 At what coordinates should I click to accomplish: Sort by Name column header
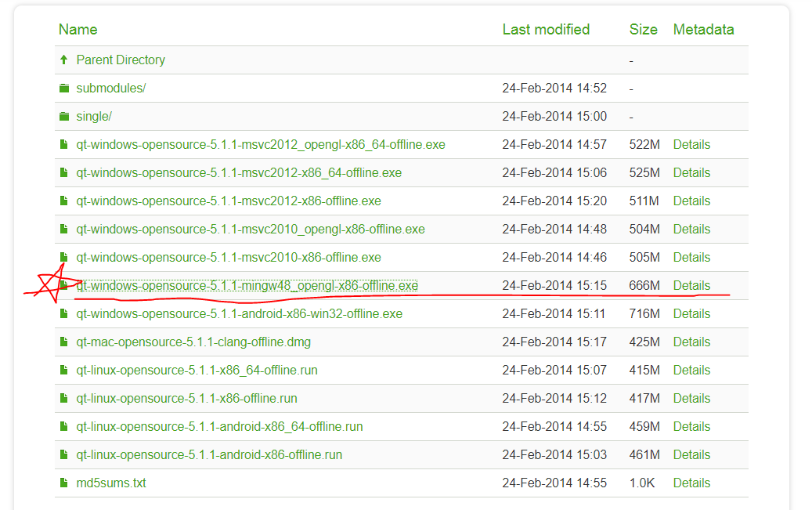pyautogui.click(x=78, y=30)
